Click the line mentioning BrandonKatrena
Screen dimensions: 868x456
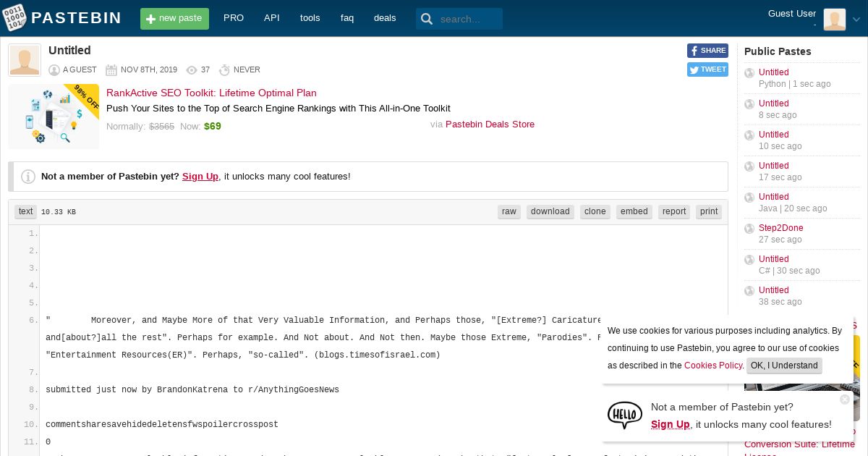192,389
